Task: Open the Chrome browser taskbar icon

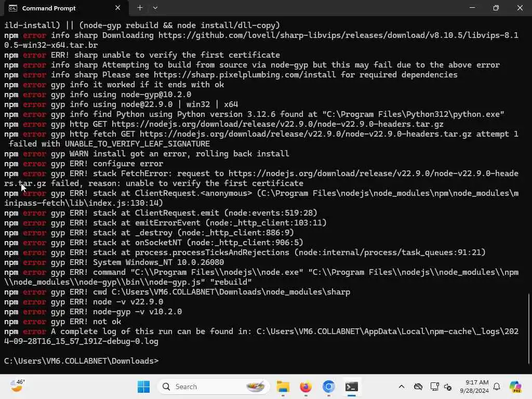Action: pos(328,387)
